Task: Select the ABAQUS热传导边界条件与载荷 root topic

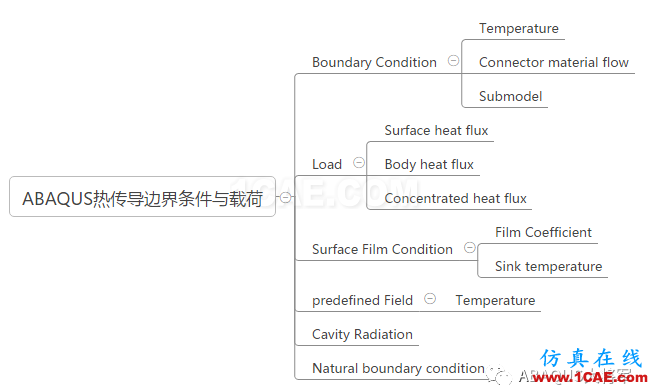Action: [x=142, y=197]
